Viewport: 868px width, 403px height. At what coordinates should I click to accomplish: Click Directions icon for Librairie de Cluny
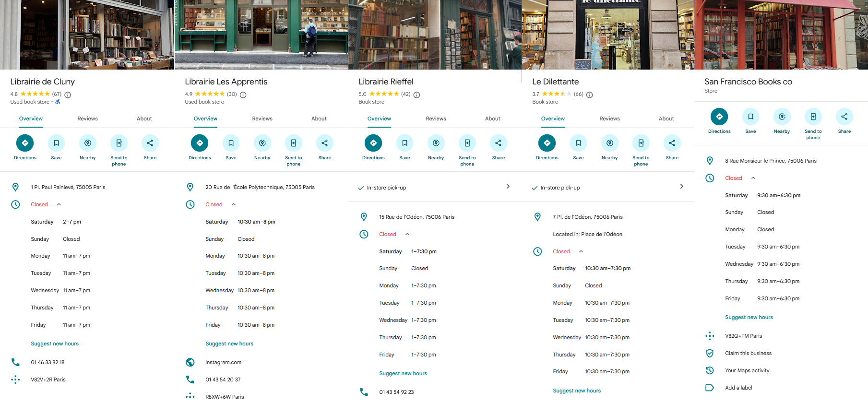pyautogui.click(x=25, y=143)
